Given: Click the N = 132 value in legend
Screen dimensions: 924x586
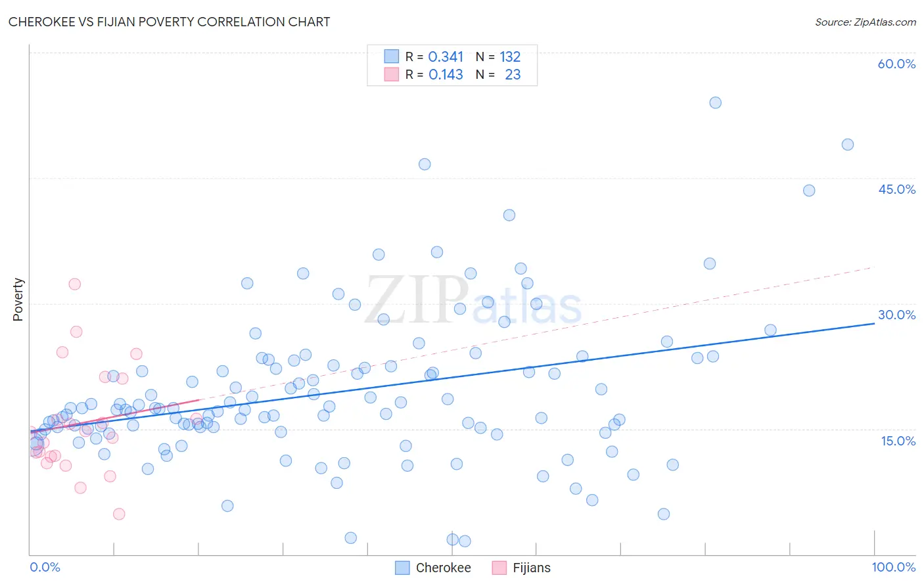Looking at the screenshot, I should click(498, 57).
